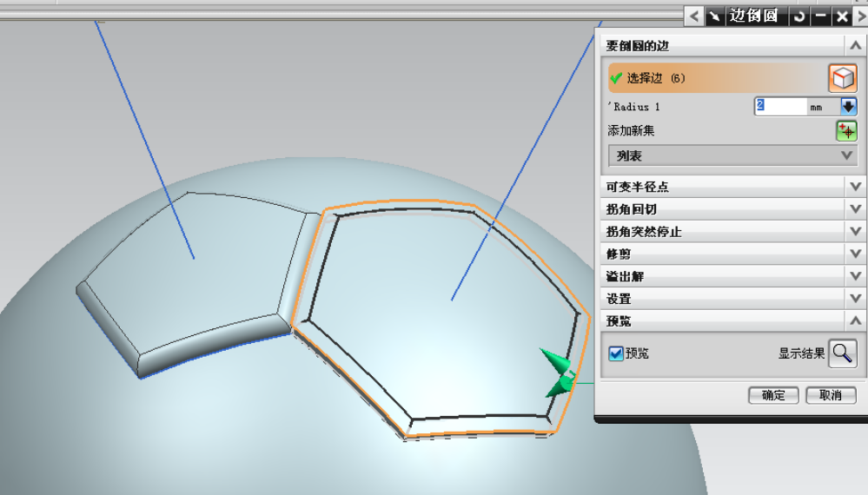Screen dimensions: 868x495
Task: Expand the 拐角突然停止 section
Action: [855, 231]
